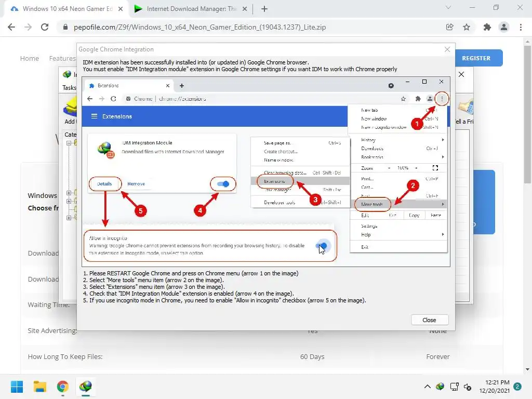The height and width of the screenshot is (399, 532).
Task: View site info via the address bar lock icon
Action: (x=65, y=27)
